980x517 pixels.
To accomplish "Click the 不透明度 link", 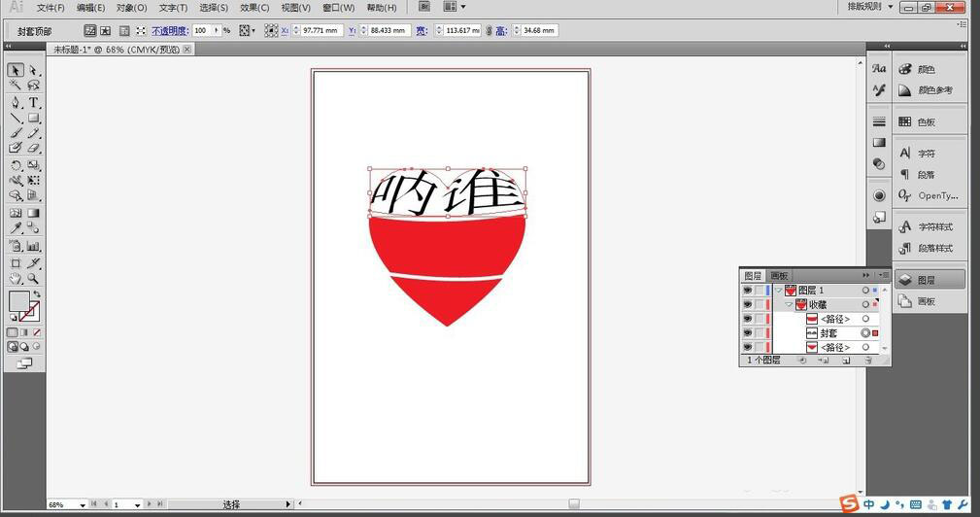I will tap(170, 30).
